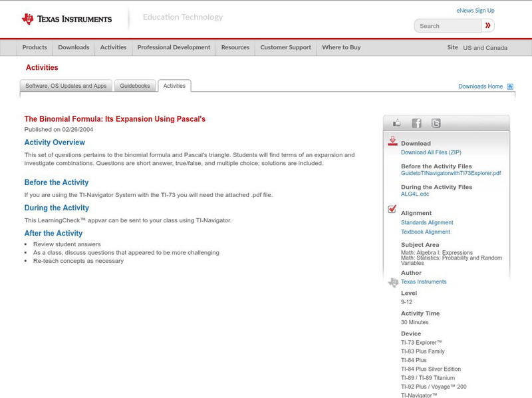Click the During the Activity heading

(57, 208)
